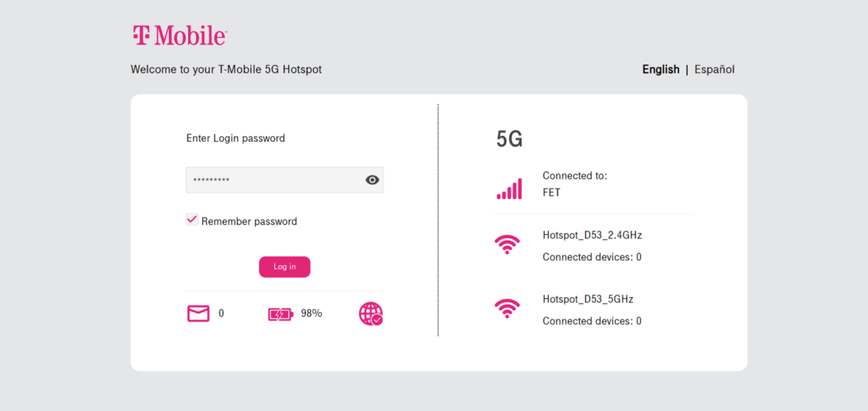Click the 5G network type heading
The image size is (868, 411).
click(x=509, y=139)
